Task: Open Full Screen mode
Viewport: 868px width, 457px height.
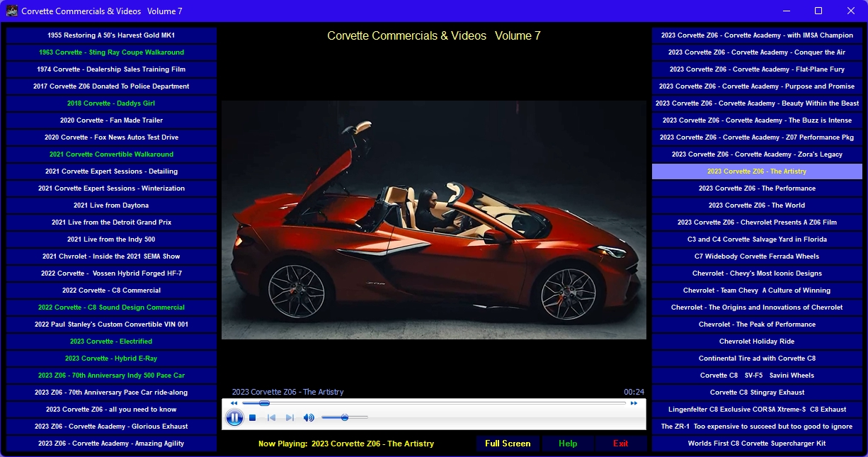Action: pos(508,444)
